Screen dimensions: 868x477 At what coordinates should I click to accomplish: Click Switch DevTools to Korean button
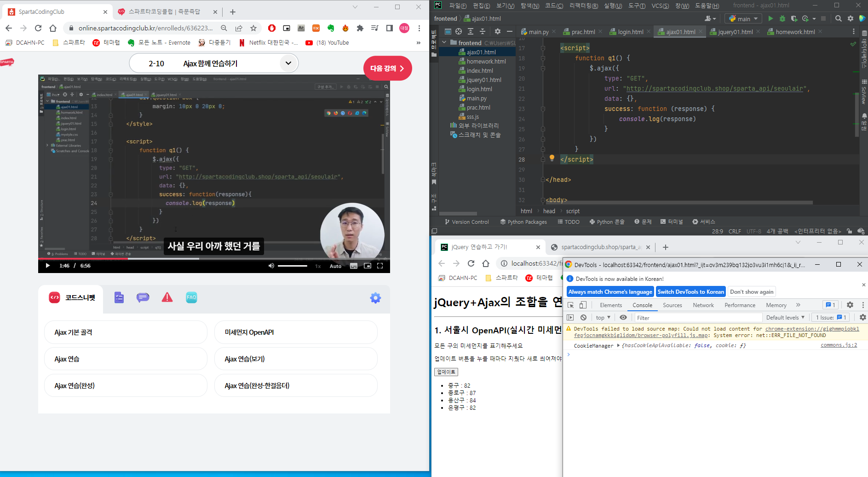tap(690, 291)
